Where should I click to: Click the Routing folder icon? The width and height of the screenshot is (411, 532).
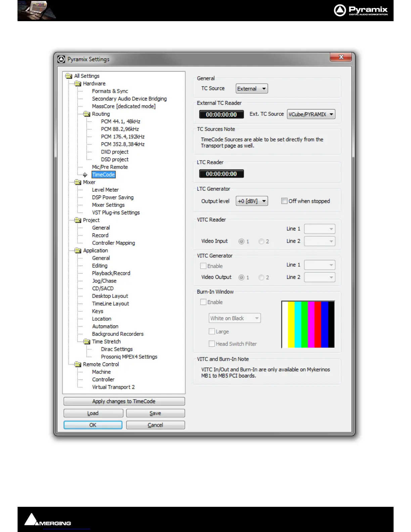pos(87,114)
